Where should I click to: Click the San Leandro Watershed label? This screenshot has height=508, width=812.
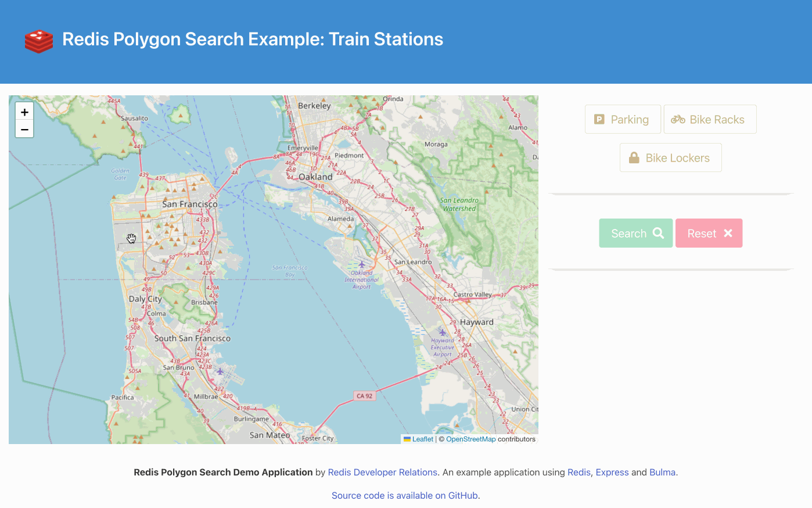[x=459, y=205]
